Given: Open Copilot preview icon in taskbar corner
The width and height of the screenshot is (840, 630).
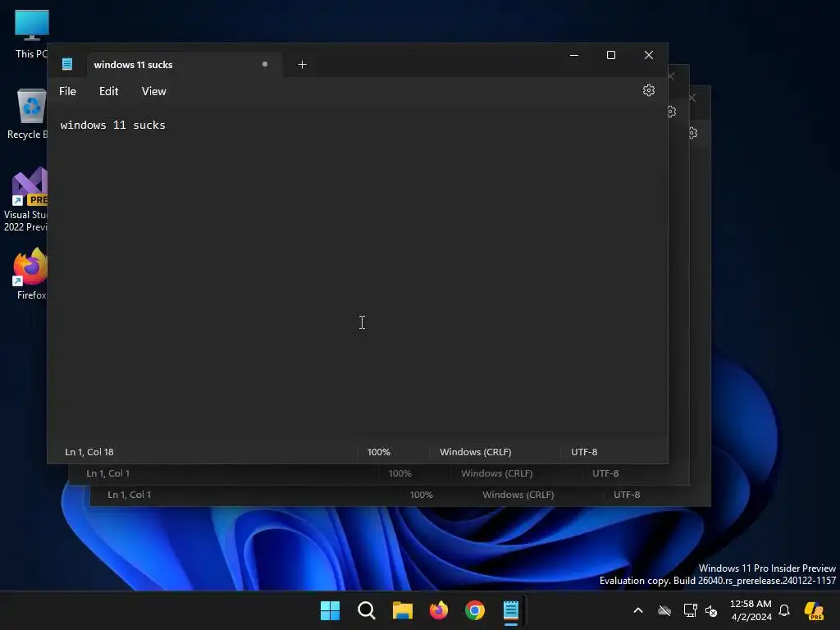Looking at the screenshot, I should (x=814, y=610).
